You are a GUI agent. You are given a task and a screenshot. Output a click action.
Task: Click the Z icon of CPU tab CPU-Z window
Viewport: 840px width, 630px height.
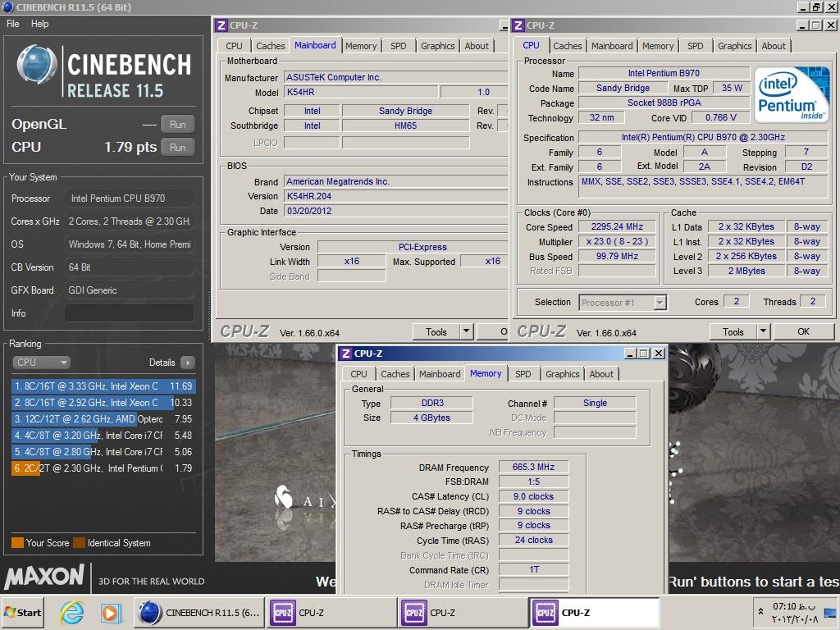[x=518, y=25]
